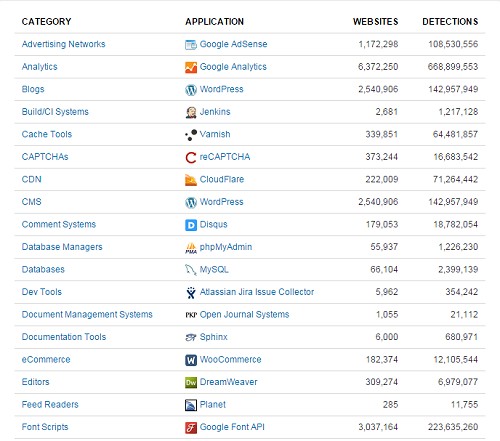Image resolution: width=500 pixels, height=441 pixels.
Task: Select detections value 108,530,556
Action: click(453, 44)
